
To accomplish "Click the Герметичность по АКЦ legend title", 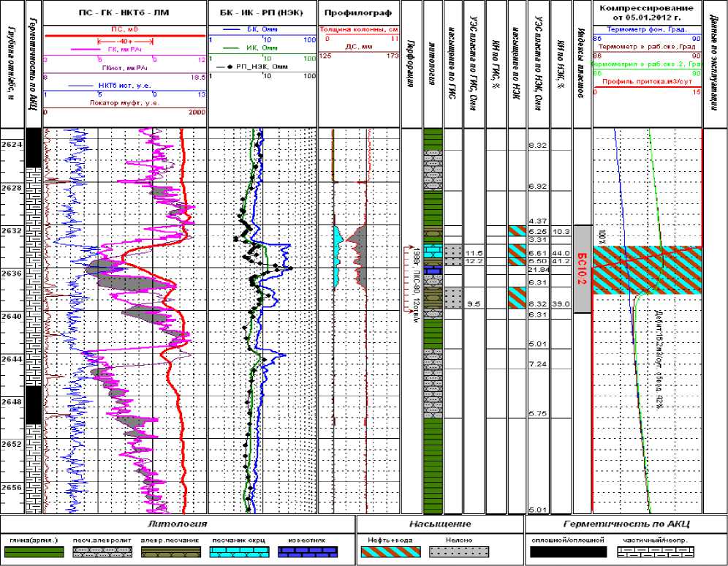I will (626, 524).
